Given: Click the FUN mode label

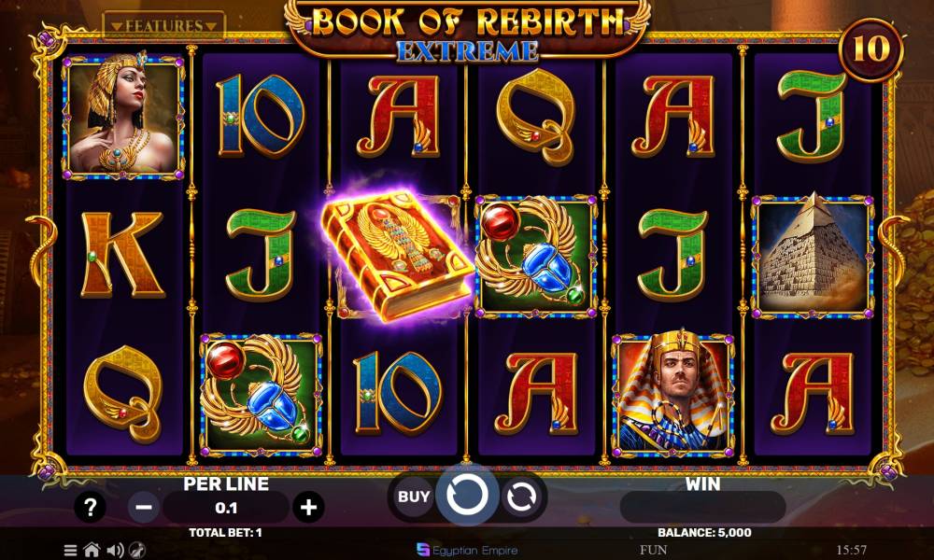Looking at the screenshot, I should pyautogui.click(x=654, y=550).
